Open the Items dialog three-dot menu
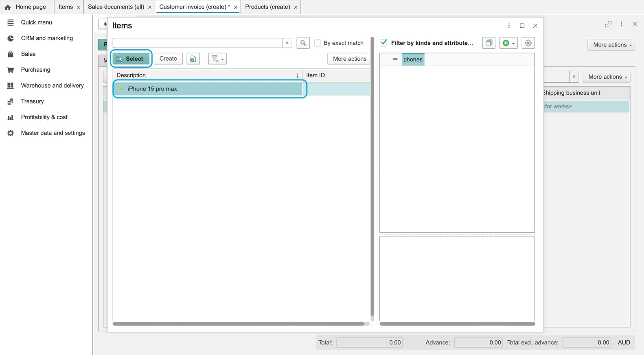Viewport: 644px width, 355px height. [x=509, y=26]
